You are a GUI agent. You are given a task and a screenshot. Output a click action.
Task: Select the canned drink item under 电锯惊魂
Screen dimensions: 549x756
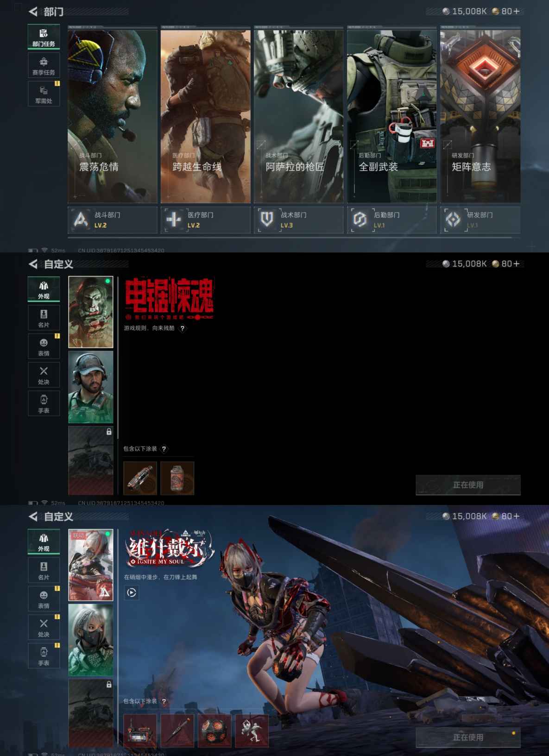(177, 478)
